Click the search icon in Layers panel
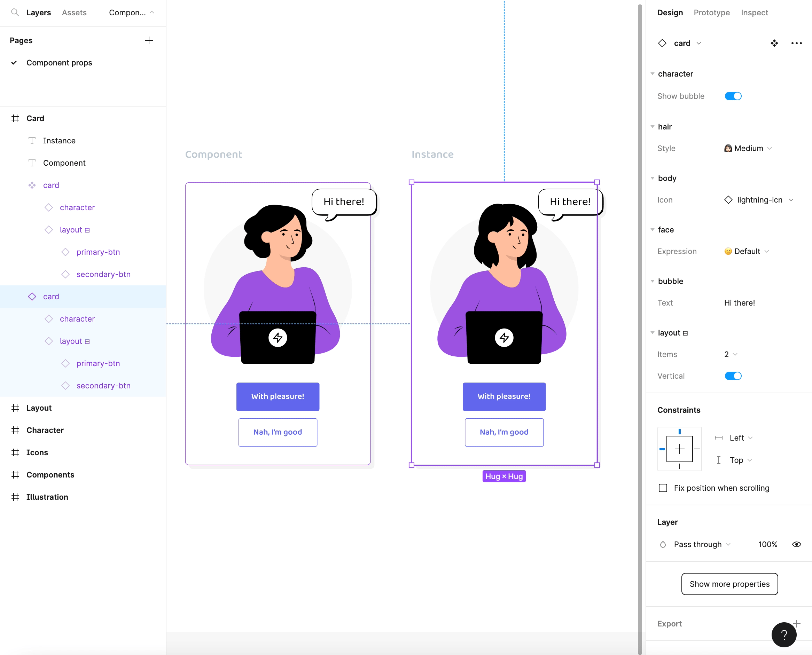812x655 pixels. point(15,13)
